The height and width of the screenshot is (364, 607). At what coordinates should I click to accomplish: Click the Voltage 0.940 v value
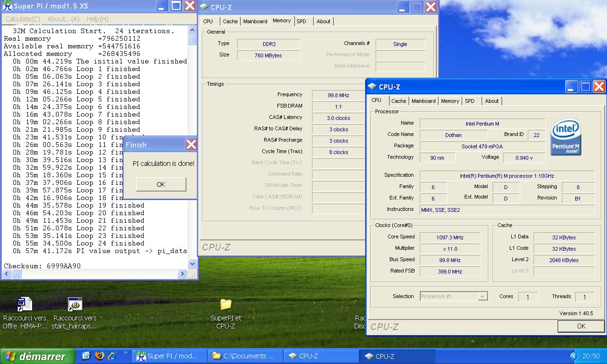click(524, 158)
